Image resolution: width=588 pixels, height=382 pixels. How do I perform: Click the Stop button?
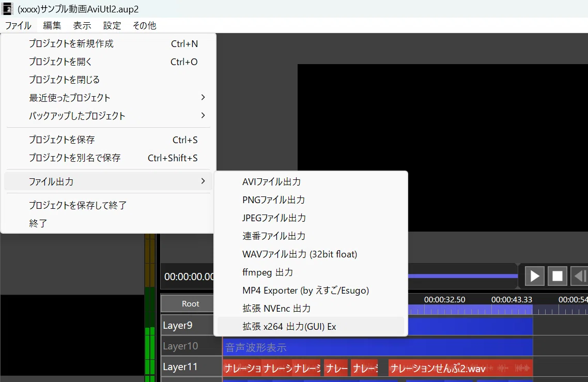click(x=557, y=276)
